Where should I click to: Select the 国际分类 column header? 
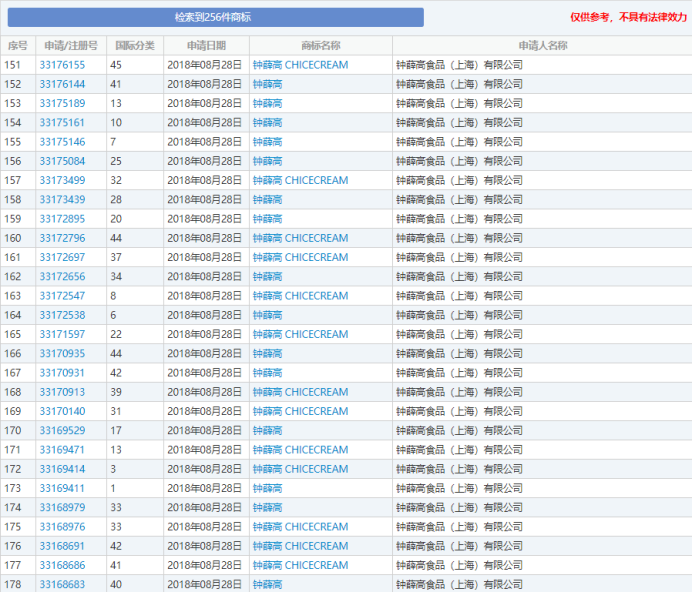135,45
